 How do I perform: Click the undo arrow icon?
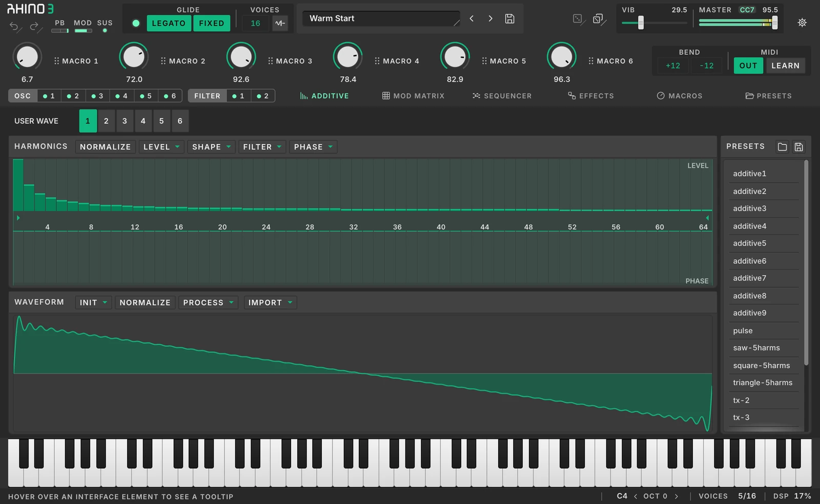point(14,27)
